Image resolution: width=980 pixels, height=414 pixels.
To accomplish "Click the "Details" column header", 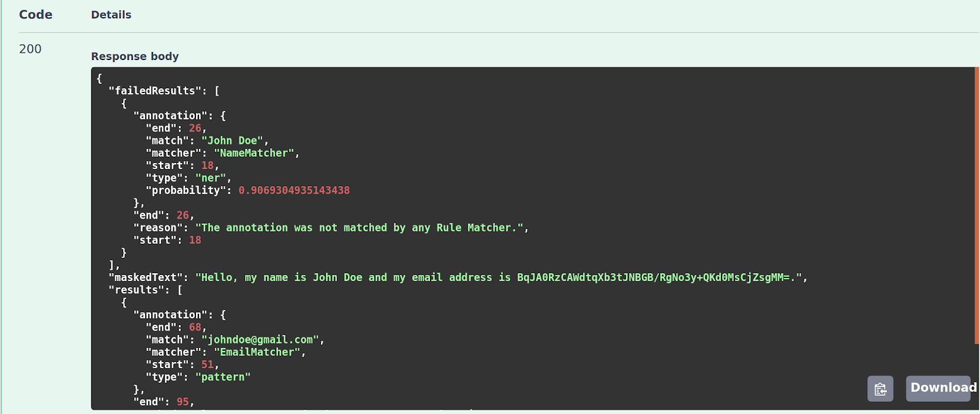I will point(111,15).
